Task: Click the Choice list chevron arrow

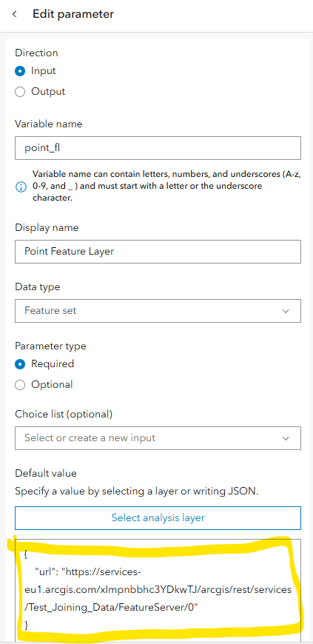Action: click(286, 439)
